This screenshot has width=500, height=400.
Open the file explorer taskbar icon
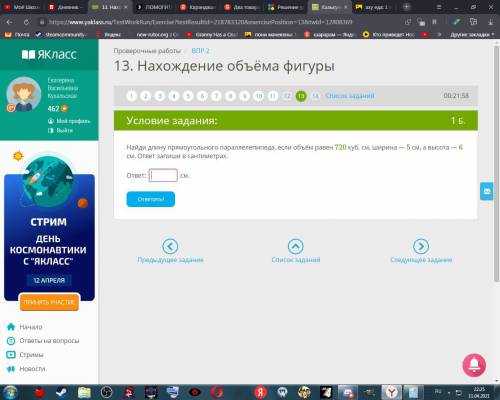click(84, 392)
